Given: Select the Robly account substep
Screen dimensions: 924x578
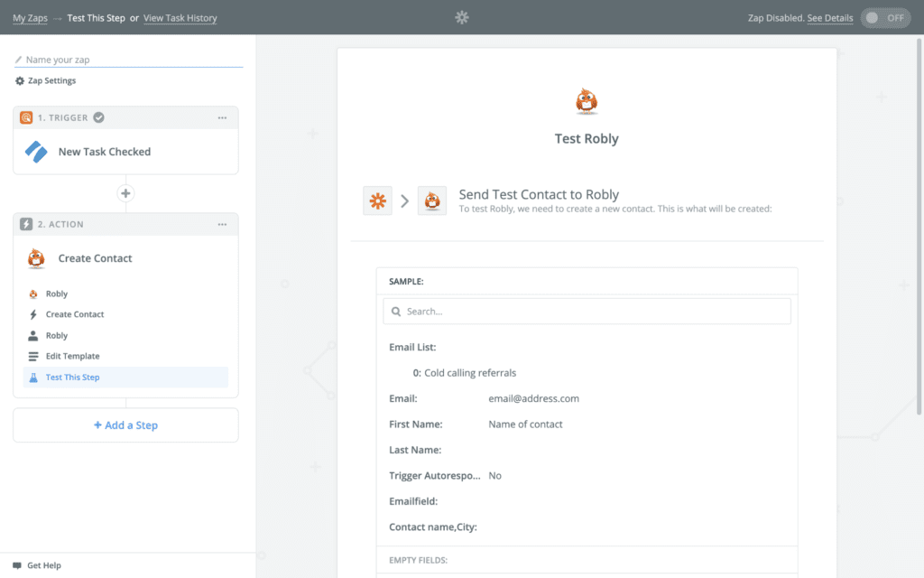Looking at the screenshot, I should pos(125,336).
